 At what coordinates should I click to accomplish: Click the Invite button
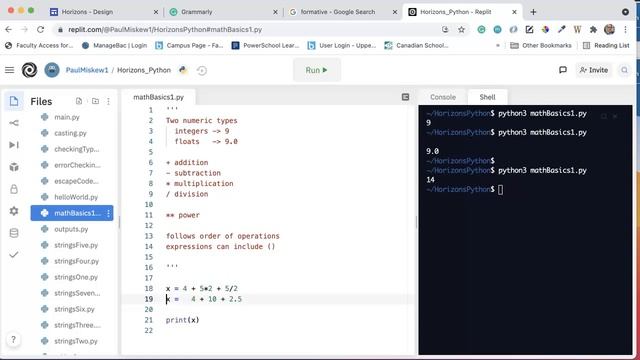(593, 70)
